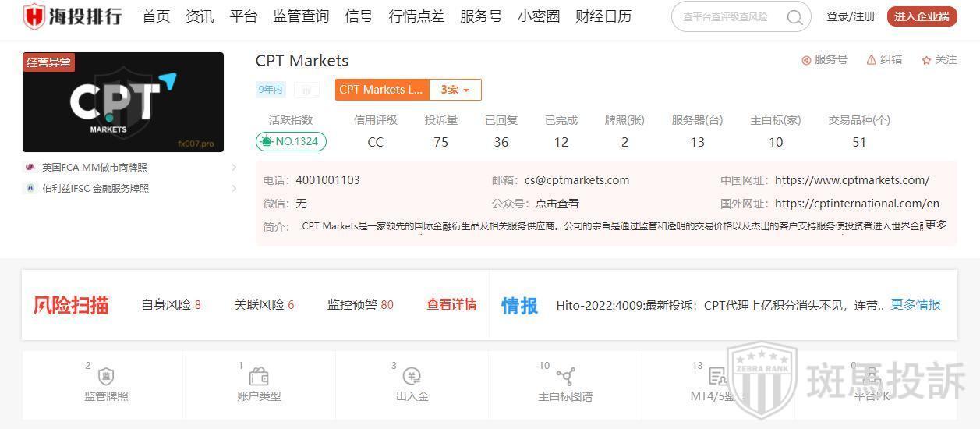Click the CPT Markets logo thumbnail
The height and width of the screenshot is (429, 980).
[x=123, y=102]
